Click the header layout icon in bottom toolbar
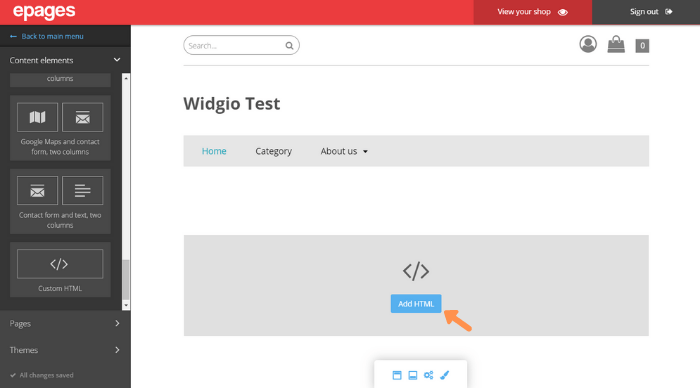The width and height of the screenshot is (700, 389). (397, 375)
